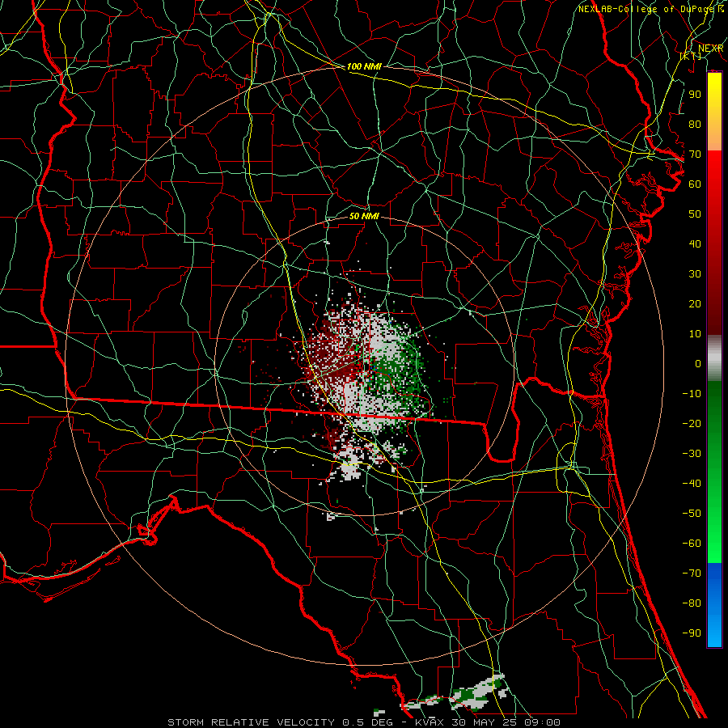Click the "100 NMI" range ring label

[x=364, y=66]
